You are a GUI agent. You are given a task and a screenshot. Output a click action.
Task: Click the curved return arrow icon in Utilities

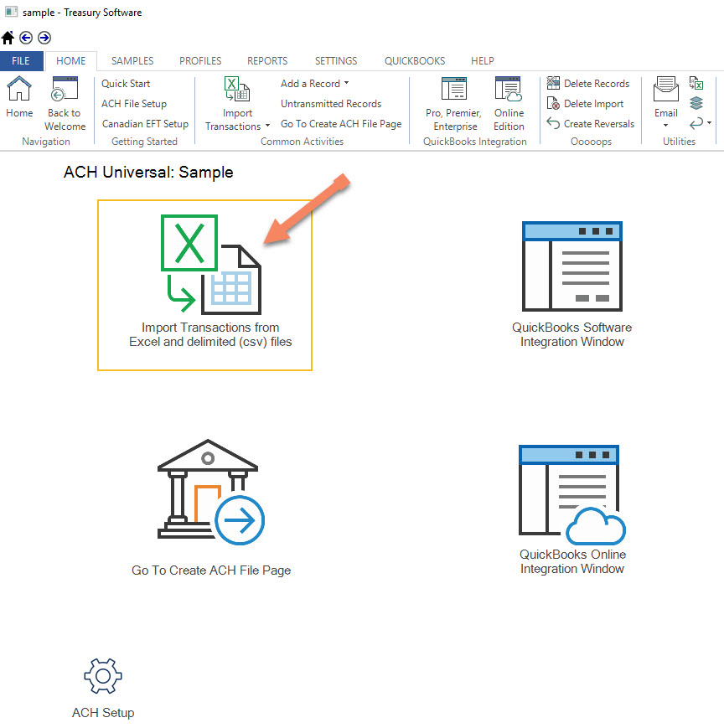click(696, 123)
